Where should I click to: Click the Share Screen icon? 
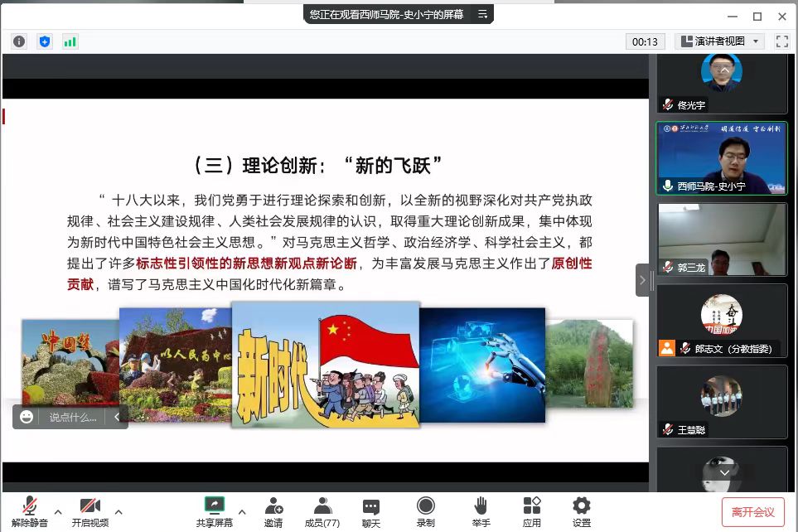tap(214, 511)
